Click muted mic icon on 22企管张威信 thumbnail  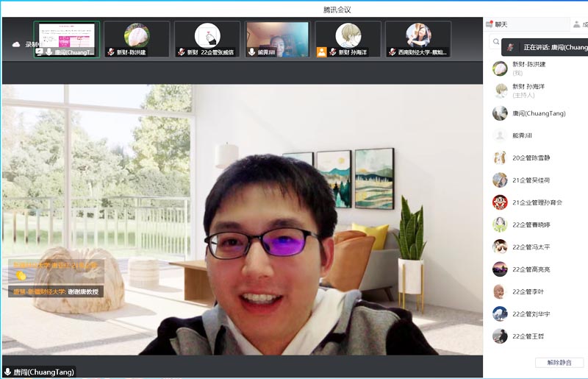click(x=181, y=52)
